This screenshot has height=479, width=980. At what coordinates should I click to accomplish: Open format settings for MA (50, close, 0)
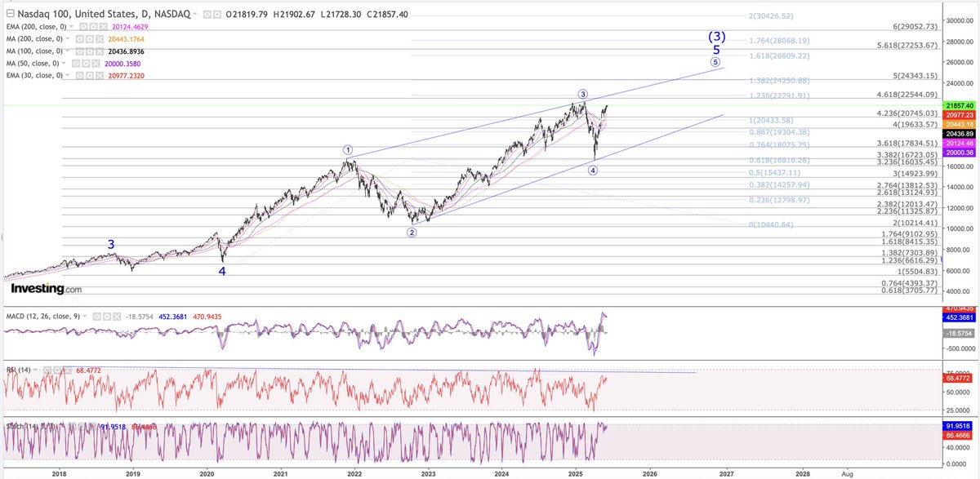[x=86, y=64]
